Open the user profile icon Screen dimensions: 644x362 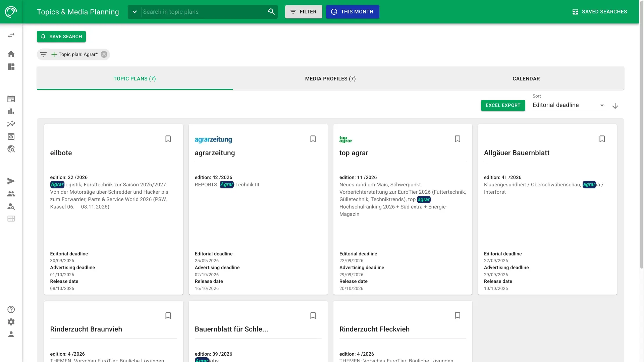11,334
